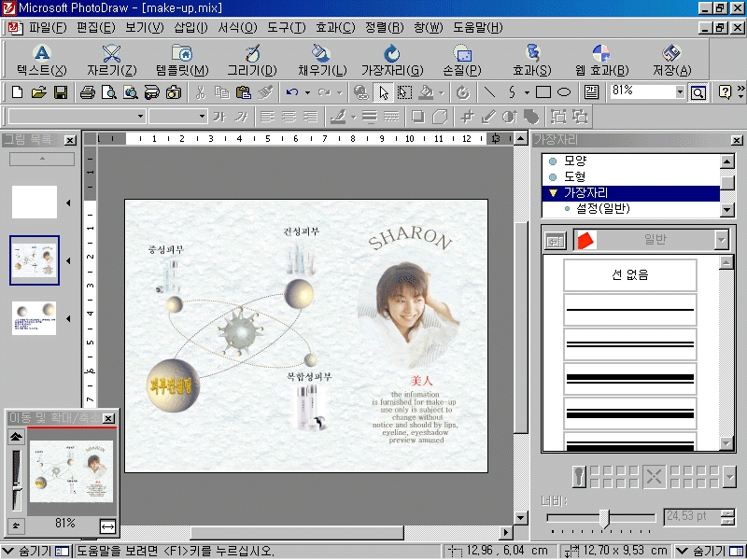
Task: Select the make-up thumbnail in 그림 목록
Action: [35, 260]
